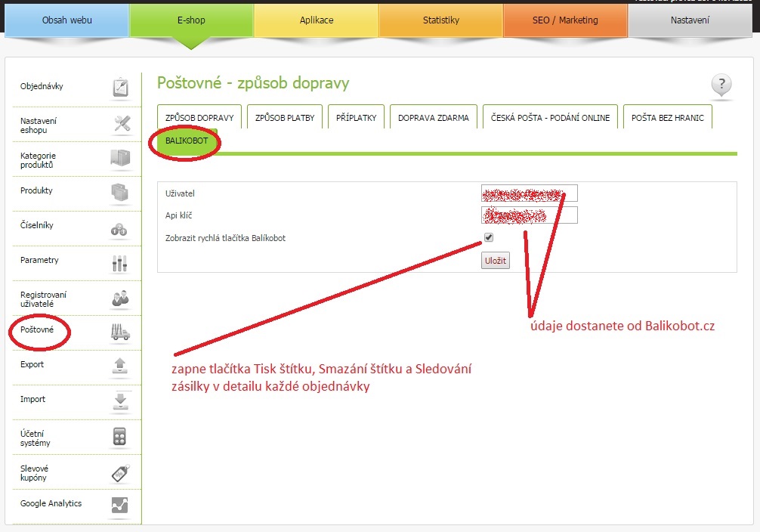Open the Obsah webu top menu

point(67,20)
